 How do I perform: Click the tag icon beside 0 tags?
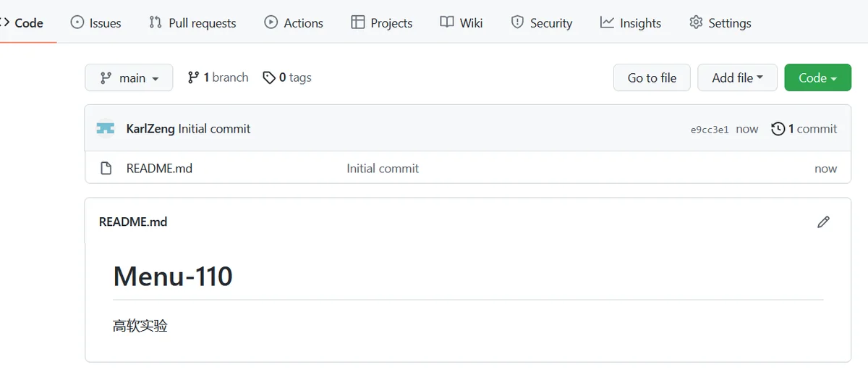point(269,77)
